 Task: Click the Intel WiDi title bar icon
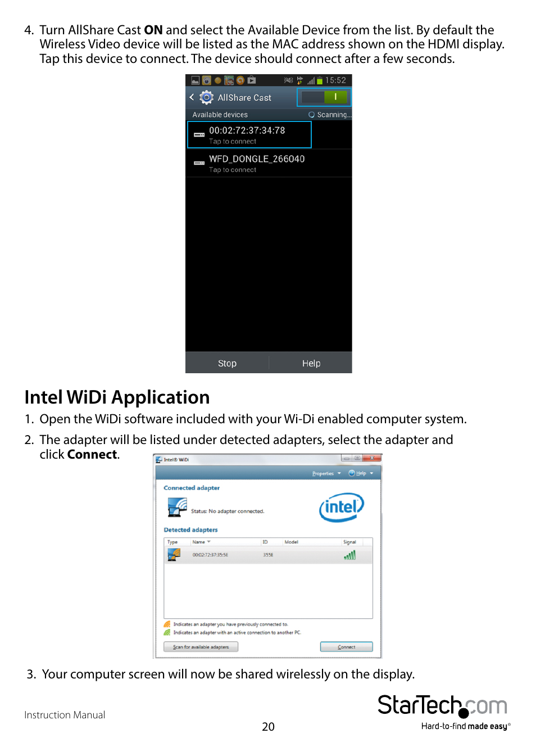coord(159,460)
